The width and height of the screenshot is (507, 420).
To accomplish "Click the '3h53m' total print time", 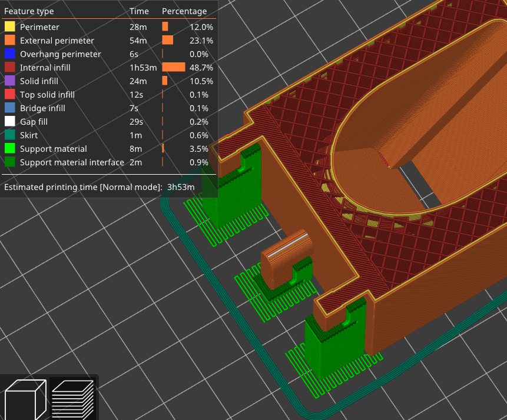I will coord(181,187).
